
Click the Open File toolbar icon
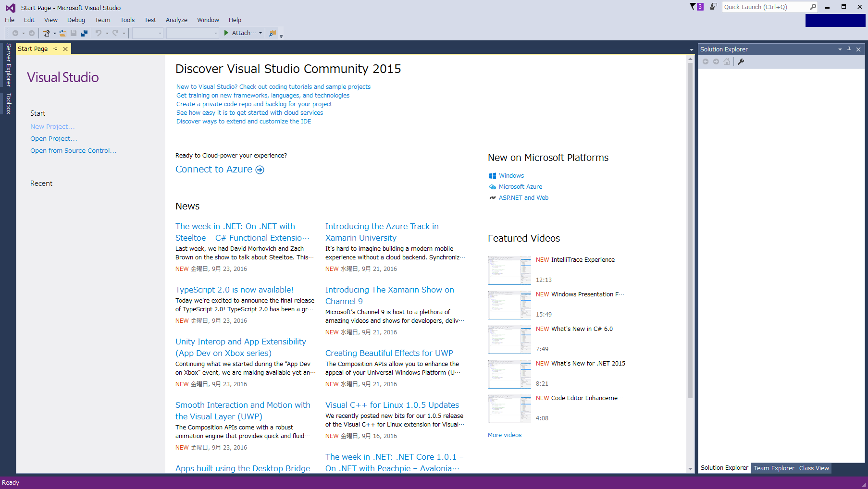(63, 33)
